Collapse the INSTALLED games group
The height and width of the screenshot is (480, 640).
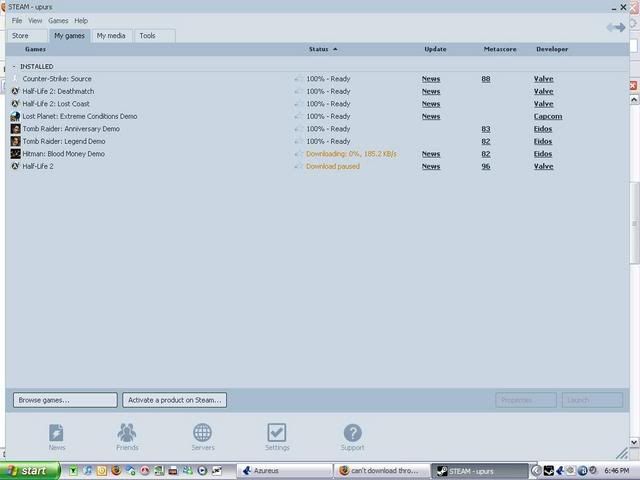[14, 66]
